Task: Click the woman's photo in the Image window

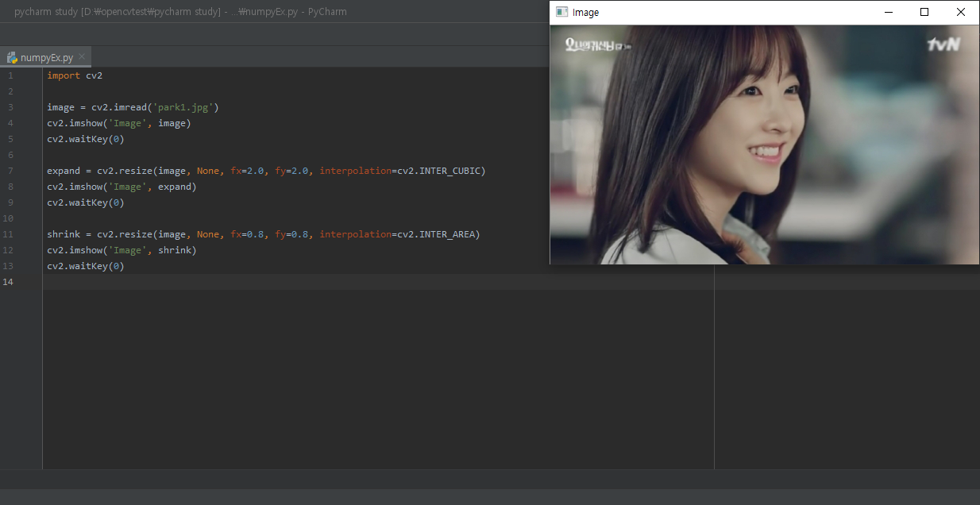Action: click(x=764, y=145)
